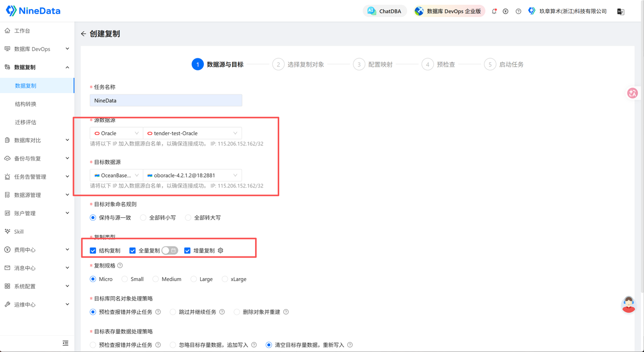The height and width of the screenshot is (352, 644).
Task: Expand the 费用中心 sidebar menu
Action: pyautogui.click(x=37, y=249)
